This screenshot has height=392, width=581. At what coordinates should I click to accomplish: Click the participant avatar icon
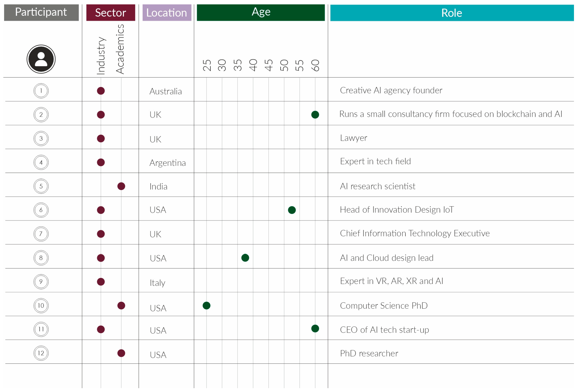41,59
